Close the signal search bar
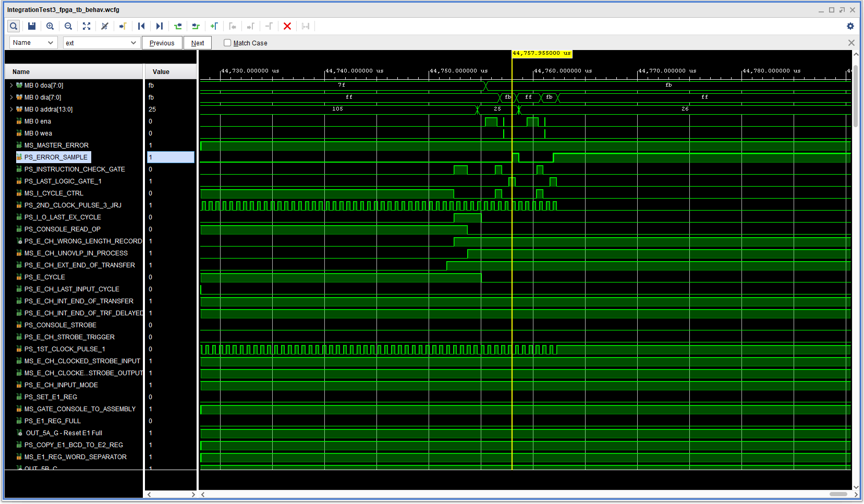This screenshot has width=864, height=504. click(851, 43)
